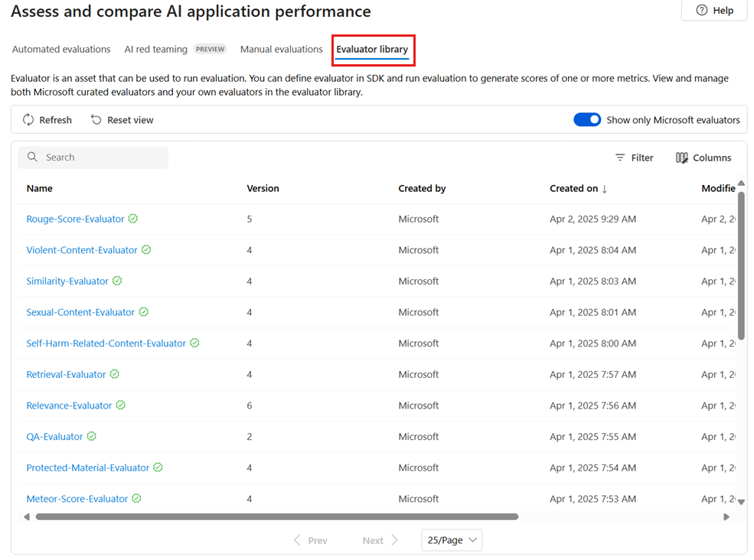This screenshot has height=560, width=754.
Task: Open the Relevance-Evaluator link
Action: coord(69,405)
